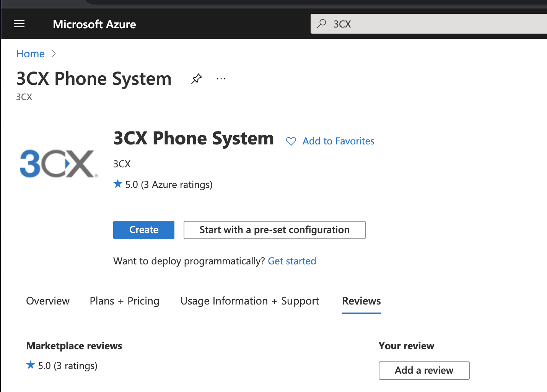Pin 3CX Phone System to dashboard
Viewport: 547px width, 392px height.
pyautogui.click(x=196, y=79)
